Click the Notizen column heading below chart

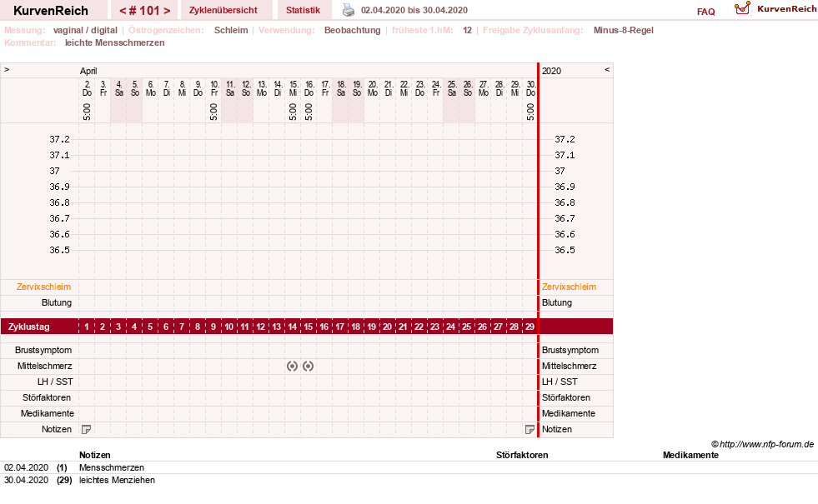[x=95, y=455]
